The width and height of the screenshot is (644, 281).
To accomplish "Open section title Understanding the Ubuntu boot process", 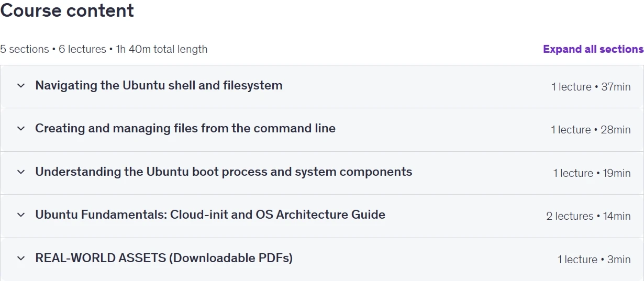I will (224, 172).
